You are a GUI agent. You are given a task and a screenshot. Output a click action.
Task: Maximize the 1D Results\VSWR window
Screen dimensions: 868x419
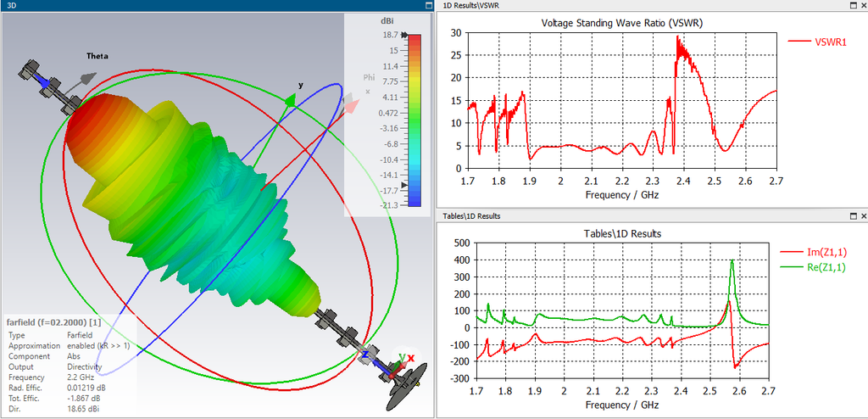[853, 5]
